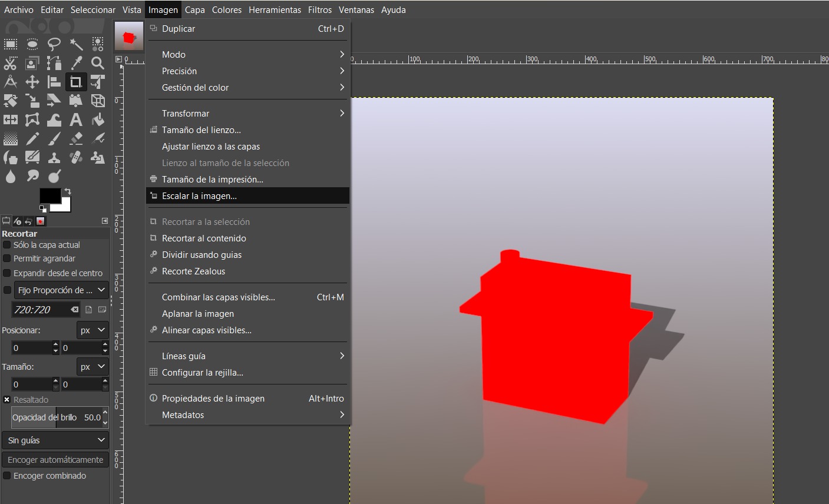Screen dimensions: 829x504
Task: Open the 'Sin guías' guides dropdown
Action: [x=56, y=440]
